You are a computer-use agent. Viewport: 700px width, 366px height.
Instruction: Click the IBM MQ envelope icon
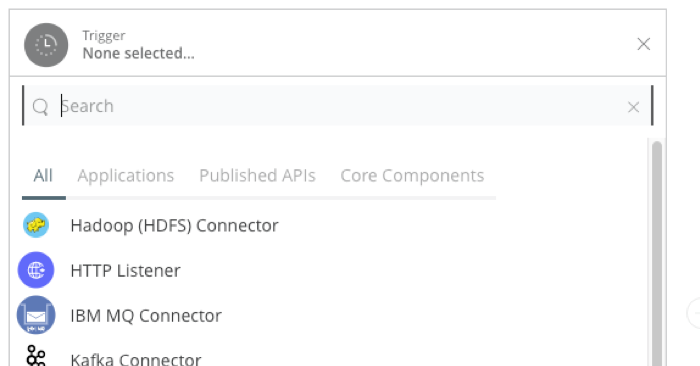pos(36,315)
